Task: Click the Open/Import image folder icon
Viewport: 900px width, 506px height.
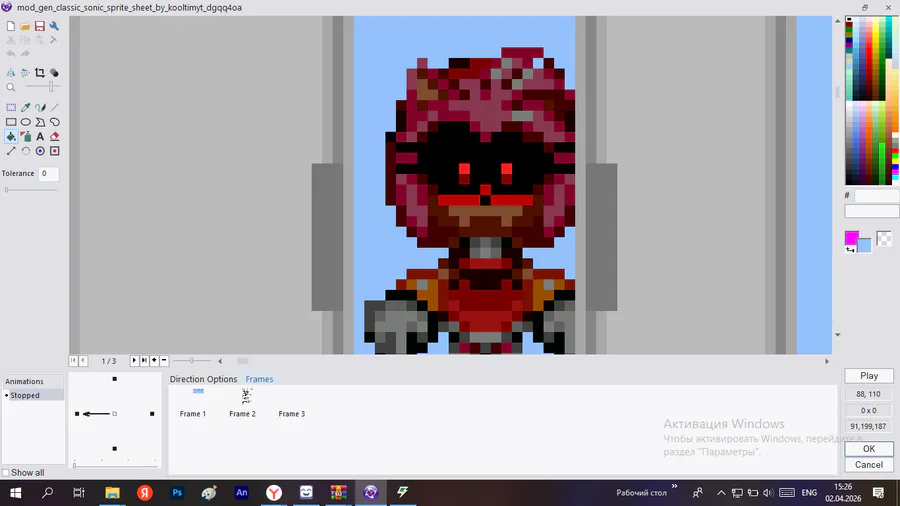Action: tap(25, 26)
